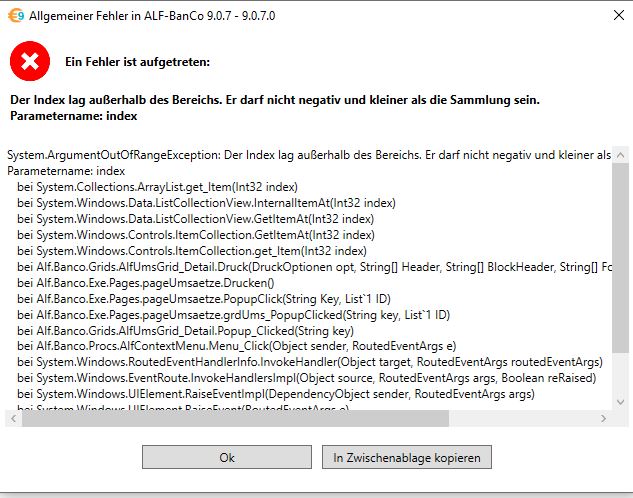
Task: Click 'Ein Fehler ist aufgetreten:' heading
Action: [x=137, y=62]
